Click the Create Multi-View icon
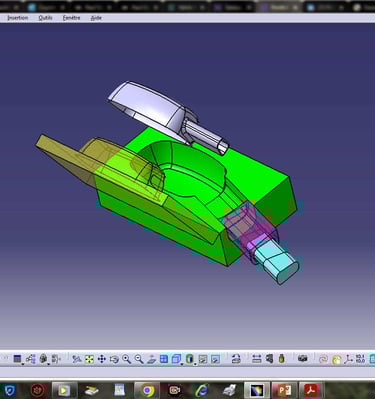375x399 pixels. [164, 359]
